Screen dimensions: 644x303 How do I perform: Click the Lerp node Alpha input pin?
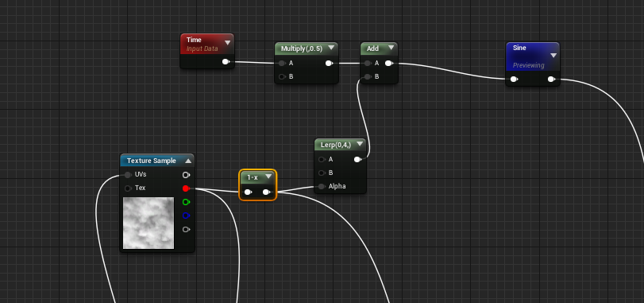[x=322, y=186]
